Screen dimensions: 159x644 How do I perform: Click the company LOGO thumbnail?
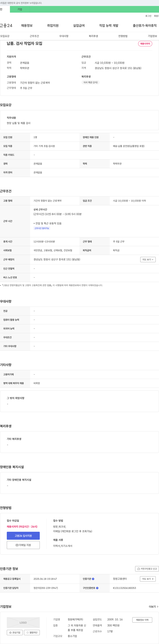pyautogui.click(x=23, y=623)
